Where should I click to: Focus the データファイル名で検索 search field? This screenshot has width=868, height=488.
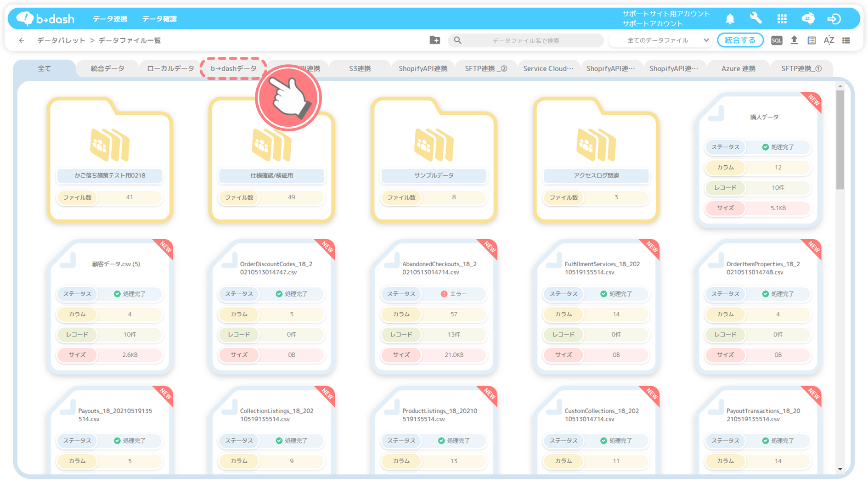pos(526,40)
